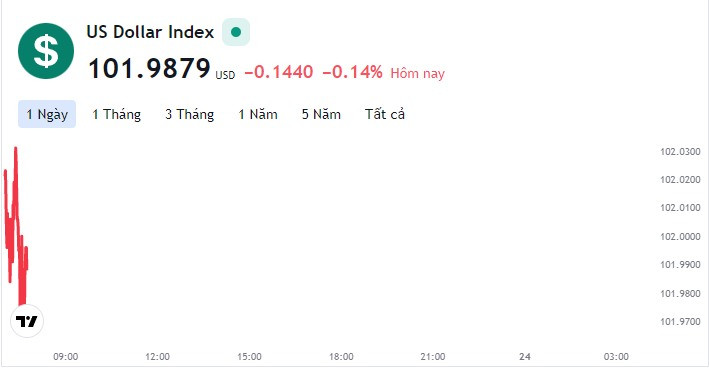View the Tất cả full history range
Viewport: 709px width, 368px height.
(385, 114)
